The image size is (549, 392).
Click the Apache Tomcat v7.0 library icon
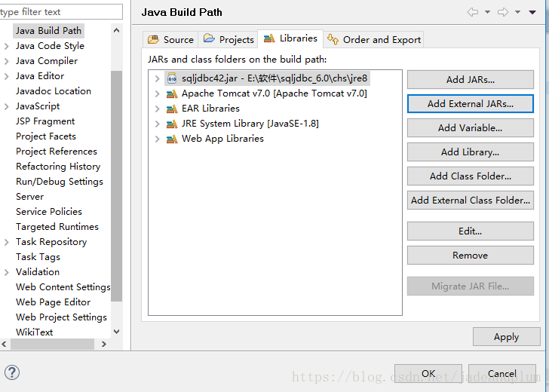[172, 93]
